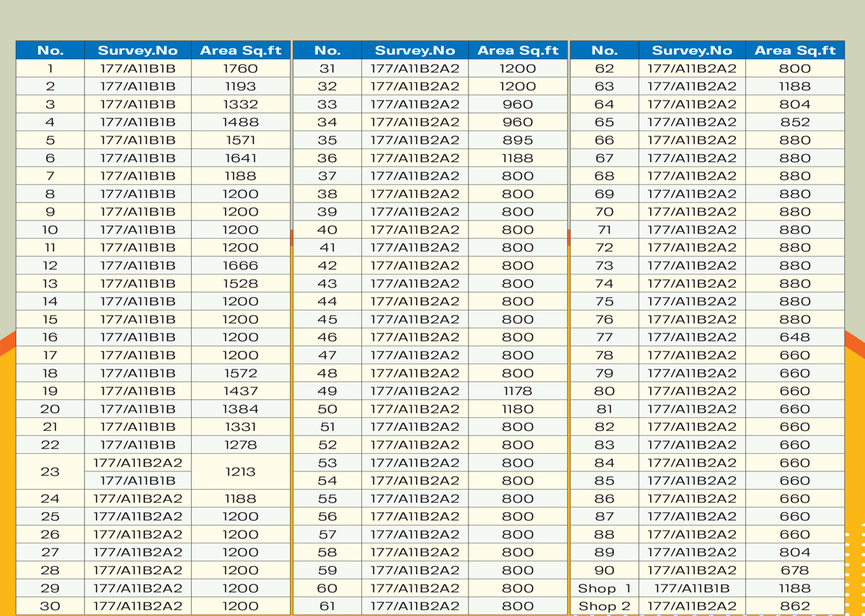
Task: Click the Survey.No header in the leftmost table
Action: pos(138,50)
